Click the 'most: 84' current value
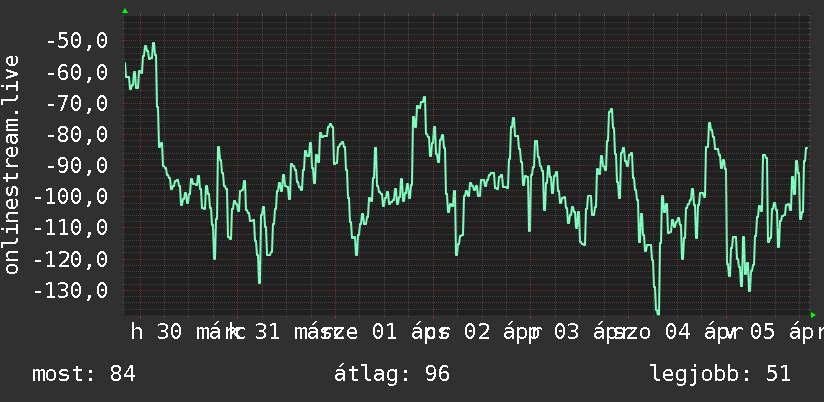Screen dimensions: 824x402 pyautogui.click(x=84, y=374)
